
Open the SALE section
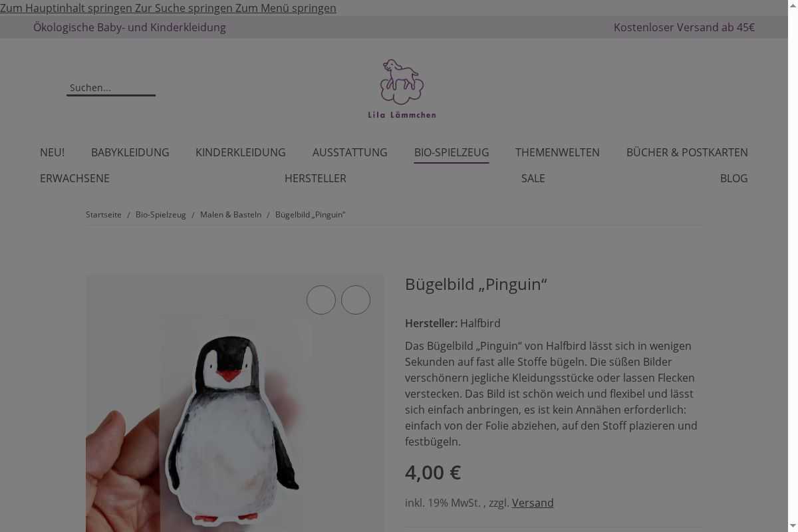click(x=533, y=178)
